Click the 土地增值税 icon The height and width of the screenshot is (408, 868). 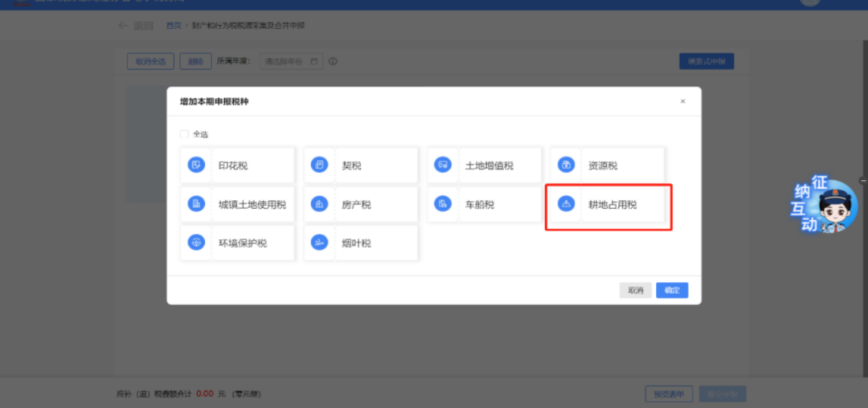[x=442, y=165]
